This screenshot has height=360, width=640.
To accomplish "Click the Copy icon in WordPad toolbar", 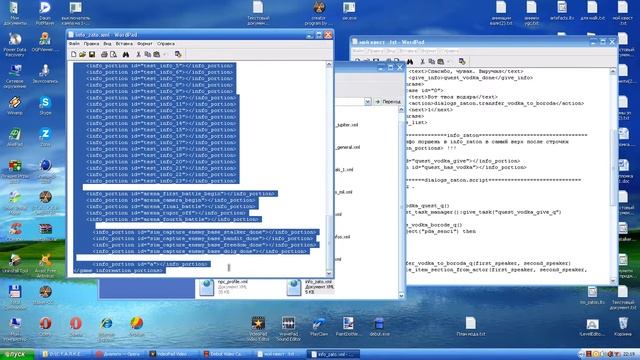I will coord(147,54).
